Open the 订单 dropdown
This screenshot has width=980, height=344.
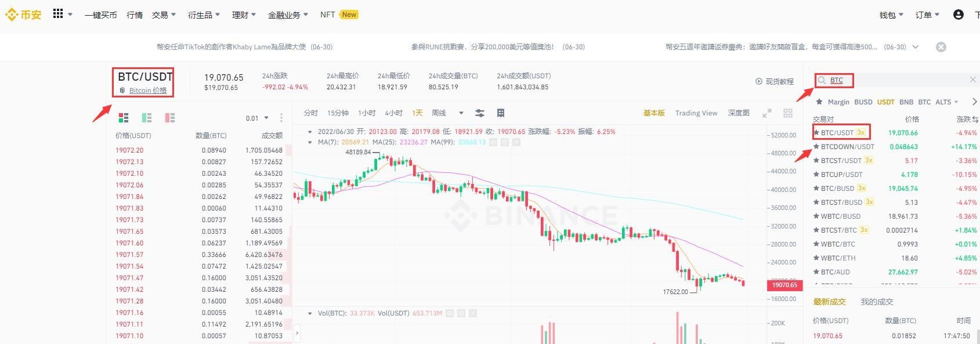927,15
